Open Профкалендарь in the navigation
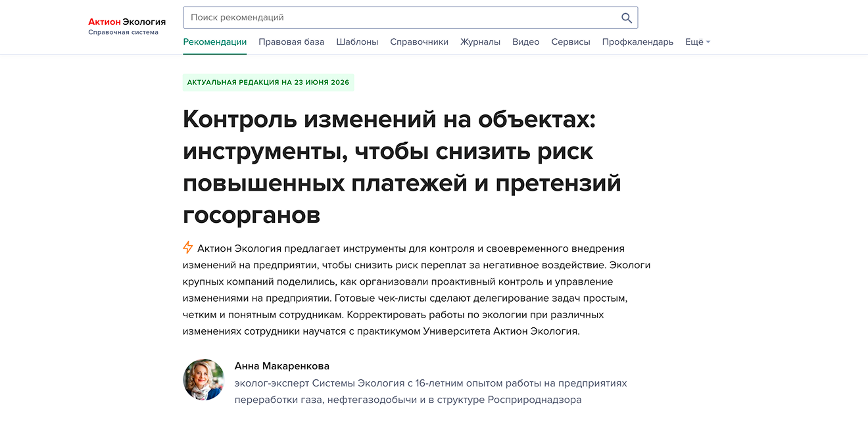Viewport: 868px width, 422px height. pos(638,42)
